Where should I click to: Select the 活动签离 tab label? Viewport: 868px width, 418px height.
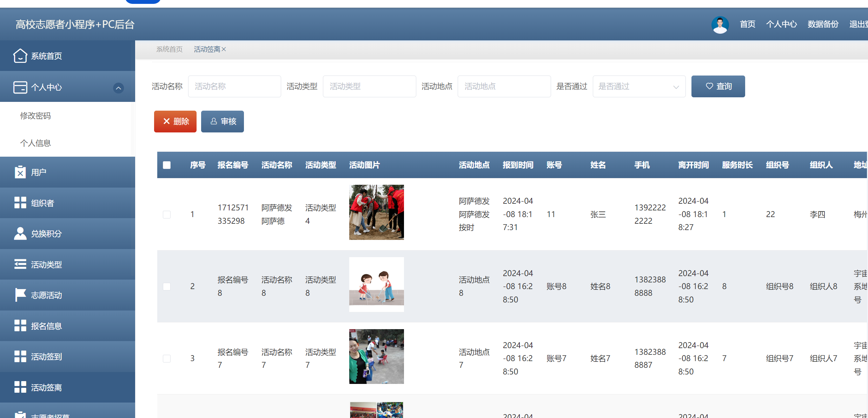[x=207, y=49]
